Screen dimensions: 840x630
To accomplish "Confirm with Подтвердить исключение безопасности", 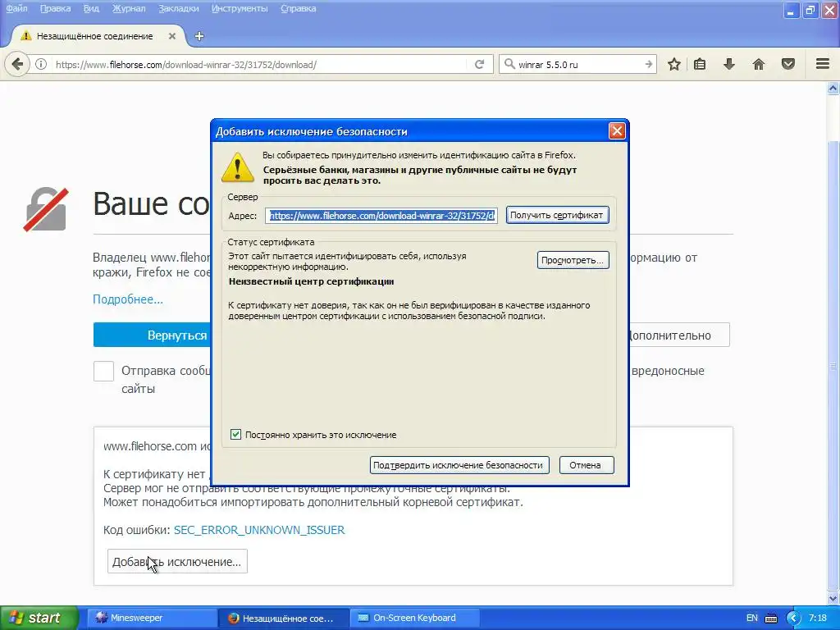I will click(x=459, y=465).
